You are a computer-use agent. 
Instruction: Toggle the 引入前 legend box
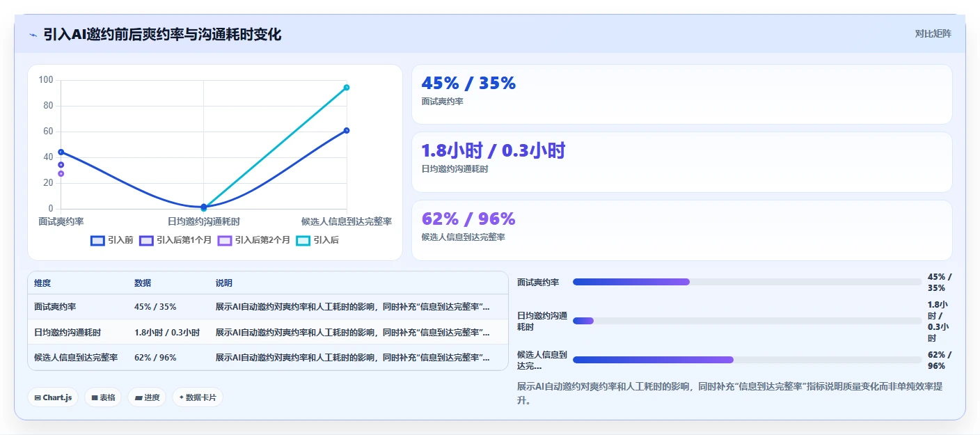coord(98,240)
